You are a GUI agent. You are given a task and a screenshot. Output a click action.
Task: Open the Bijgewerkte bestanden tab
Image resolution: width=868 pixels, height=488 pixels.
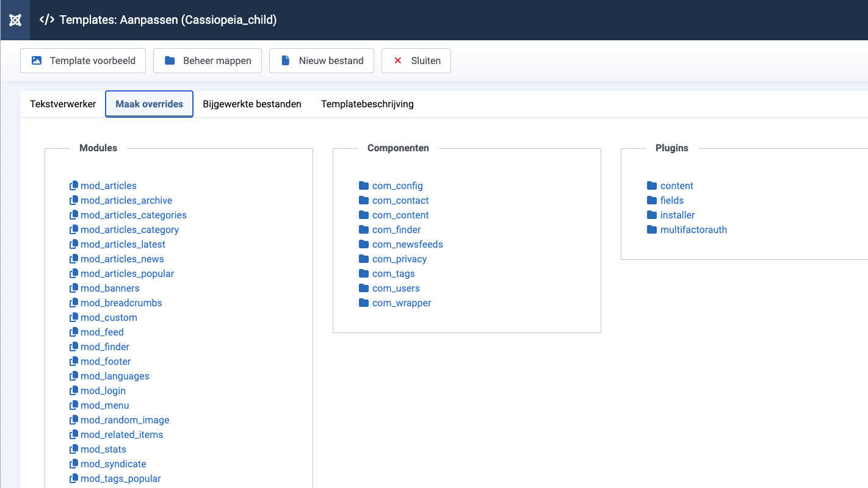tap(252, 104)
